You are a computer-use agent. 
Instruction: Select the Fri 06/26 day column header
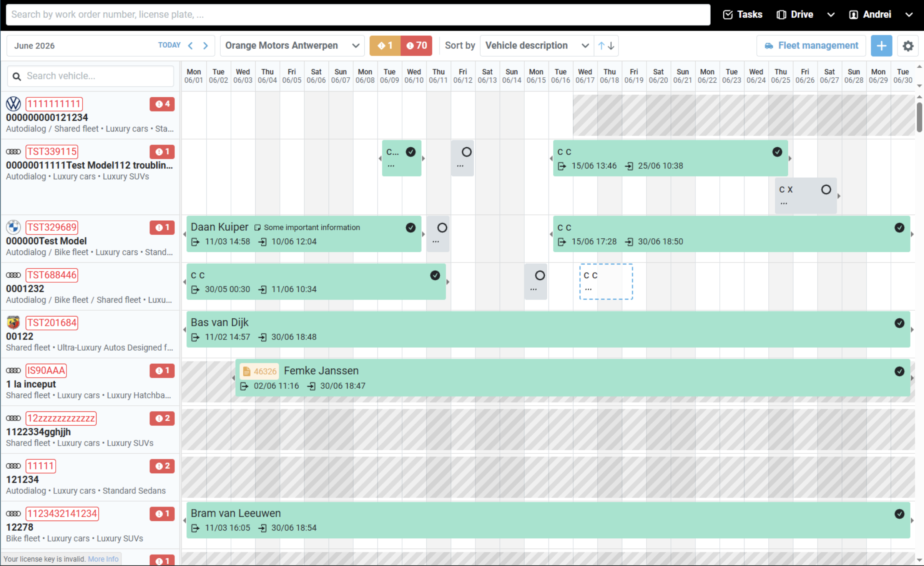(805, 76)
